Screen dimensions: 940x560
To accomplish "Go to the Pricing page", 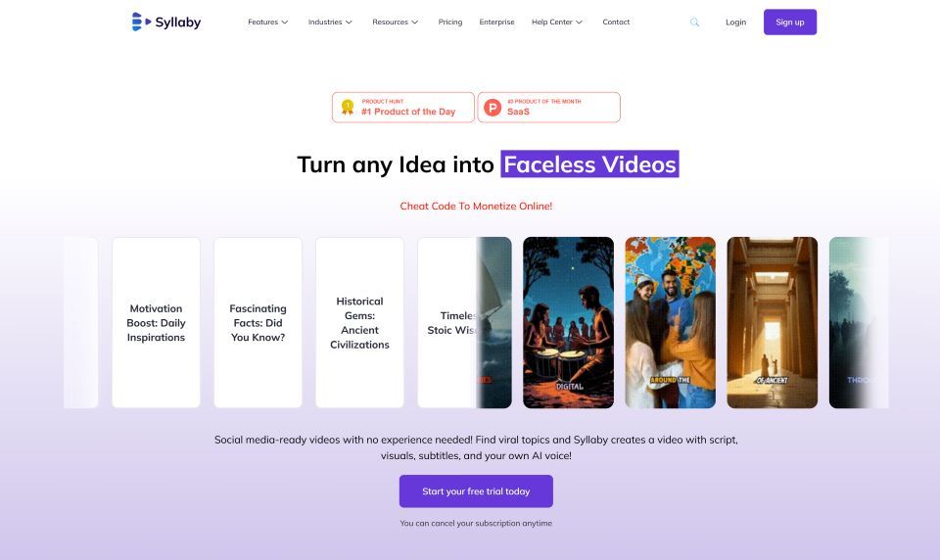I will [450, 23].
